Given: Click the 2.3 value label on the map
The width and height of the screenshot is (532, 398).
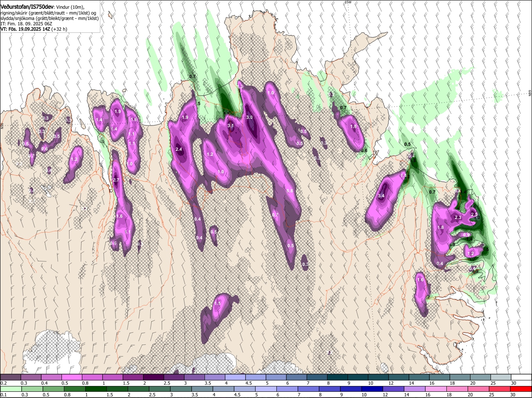Looking at the screenshot, I should [458, 217].
